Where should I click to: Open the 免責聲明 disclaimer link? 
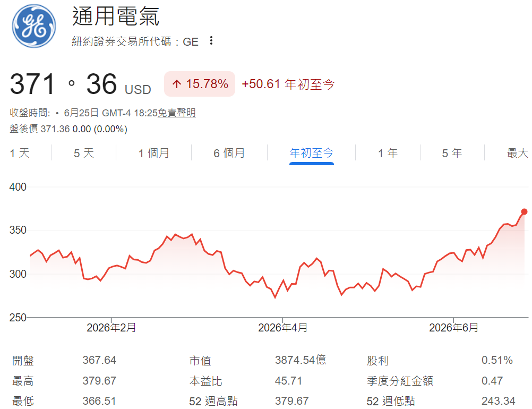tap(177, 113)
